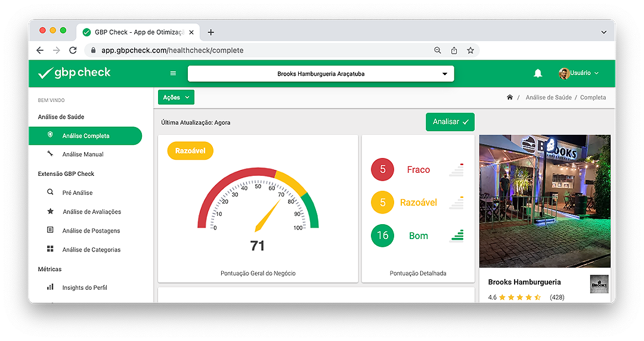Open the notifications bell
This screenshot has height=341, width=644.
pos(538,73)
